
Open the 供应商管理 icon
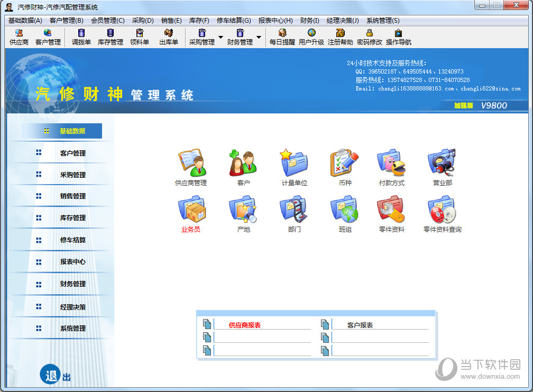pyautogui.click(x=191, y=163)
